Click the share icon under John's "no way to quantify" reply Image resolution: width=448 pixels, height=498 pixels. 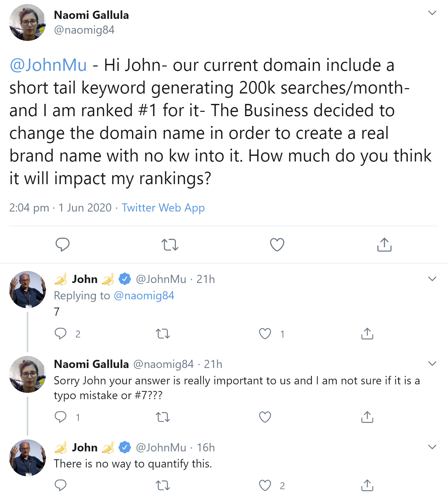coord(367,486)
